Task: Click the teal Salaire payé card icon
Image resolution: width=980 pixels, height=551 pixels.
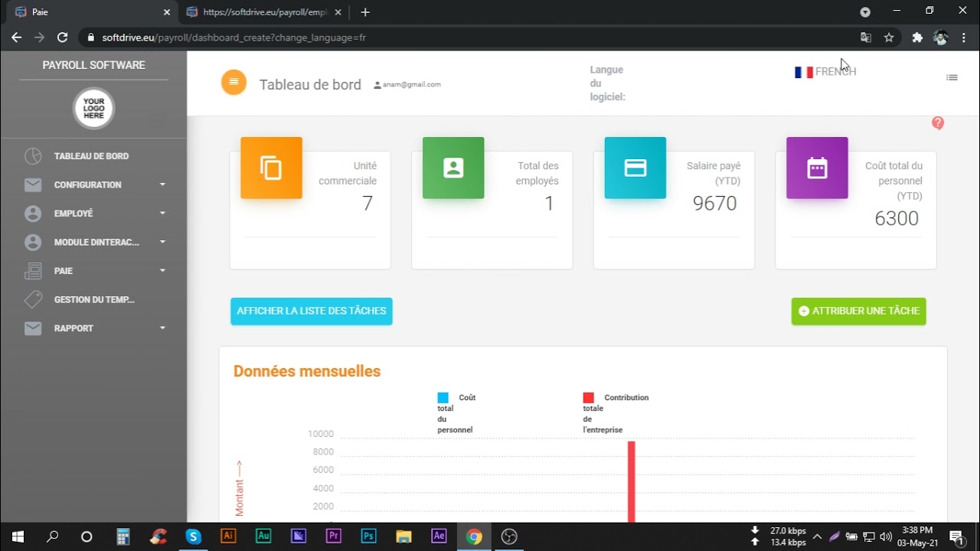Action: tap(635, 168)
